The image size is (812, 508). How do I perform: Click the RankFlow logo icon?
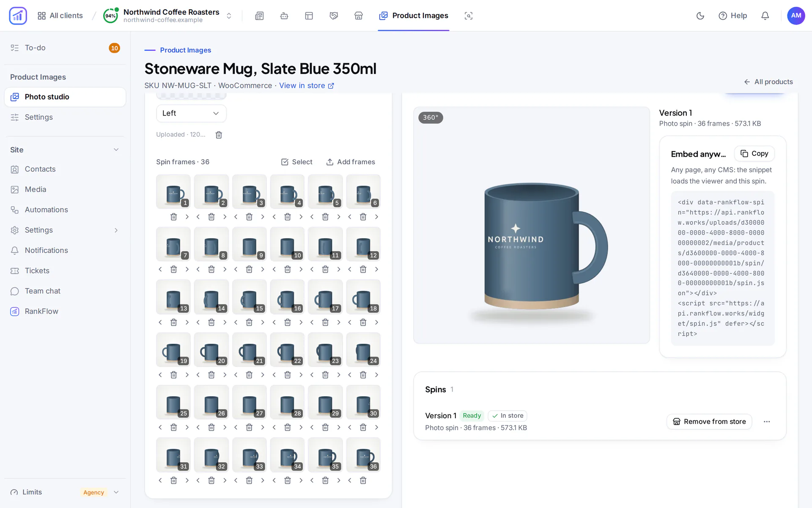pyautogui.click(x=18, y=16)
